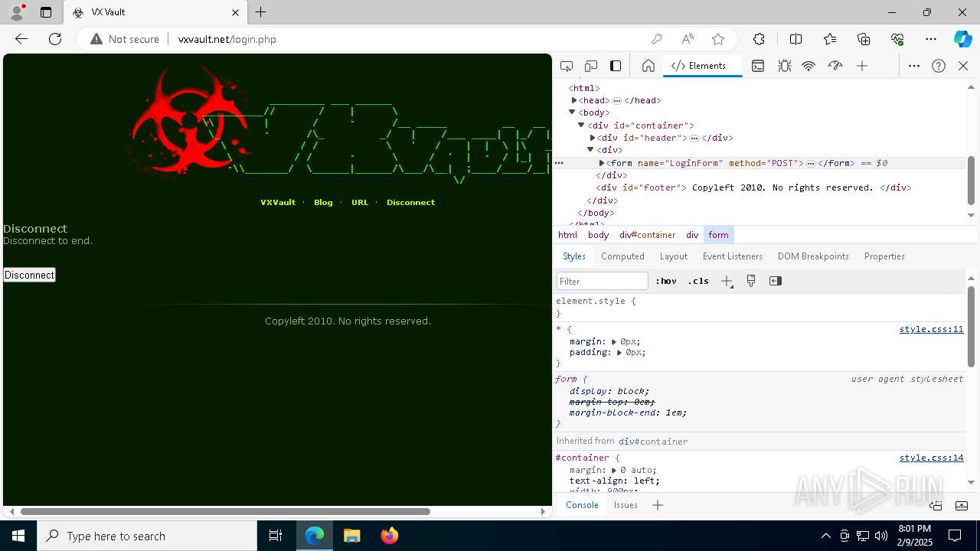The image size is (980, 551).
Task: Close the DevTools panel
Action: (x=963, y=66)
